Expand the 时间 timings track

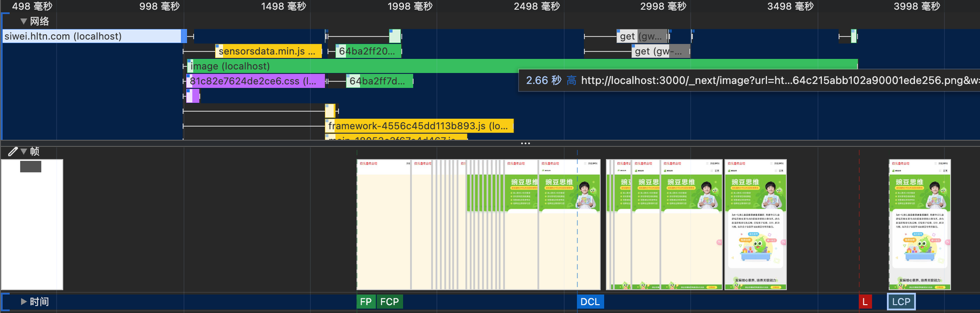coord(24,302)
